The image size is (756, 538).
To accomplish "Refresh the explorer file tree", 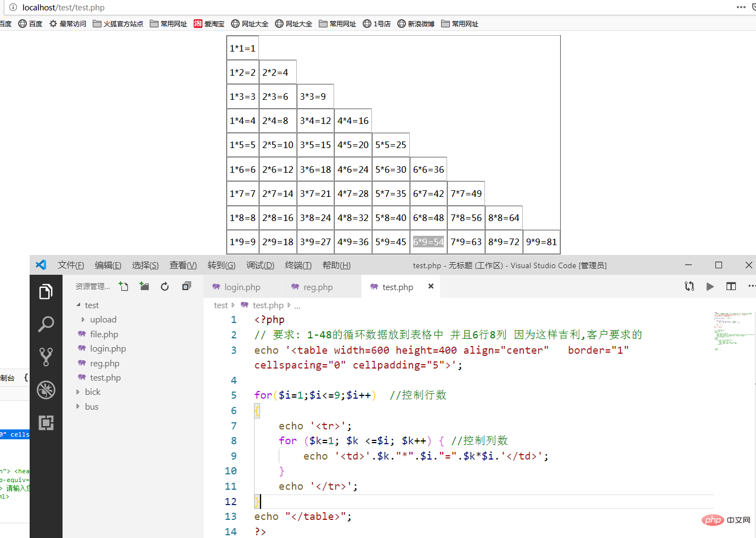I will click(165, 286).
